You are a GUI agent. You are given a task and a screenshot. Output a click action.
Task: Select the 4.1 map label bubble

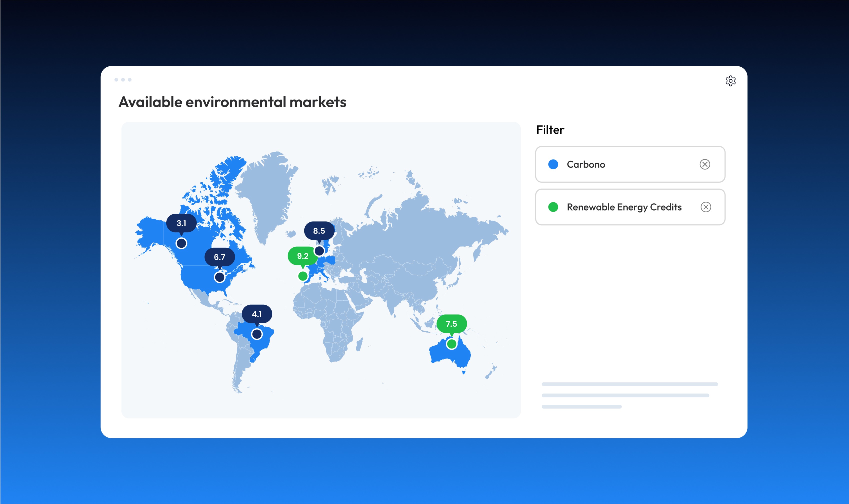tap(257, 314)
